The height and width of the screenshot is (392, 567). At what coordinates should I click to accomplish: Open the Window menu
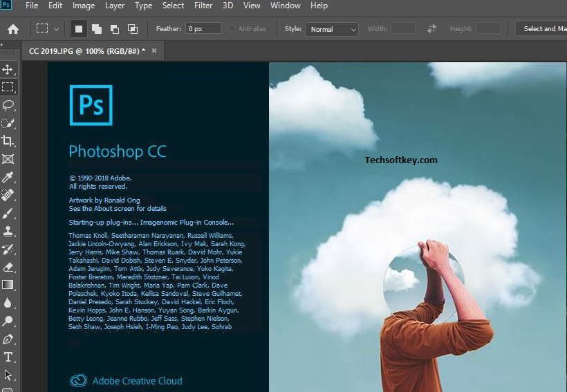pos(286,6)
